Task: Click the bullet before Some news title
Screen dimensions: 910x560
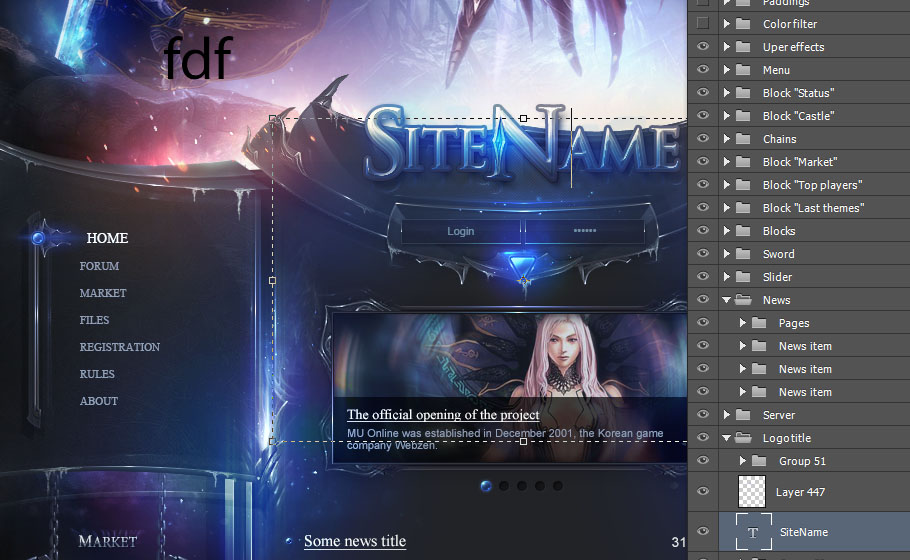Action: 289,541
